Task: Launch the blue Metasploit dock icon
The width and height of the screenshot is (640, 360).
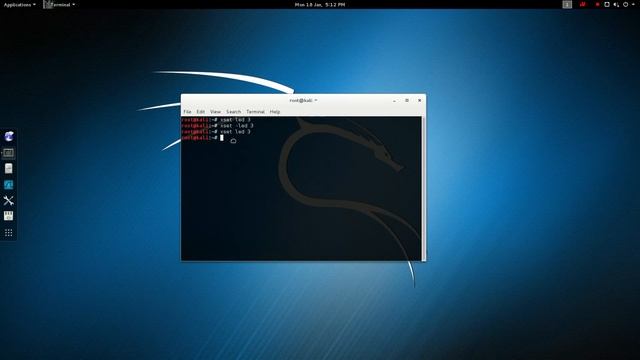Action: (x=9, y=184)
